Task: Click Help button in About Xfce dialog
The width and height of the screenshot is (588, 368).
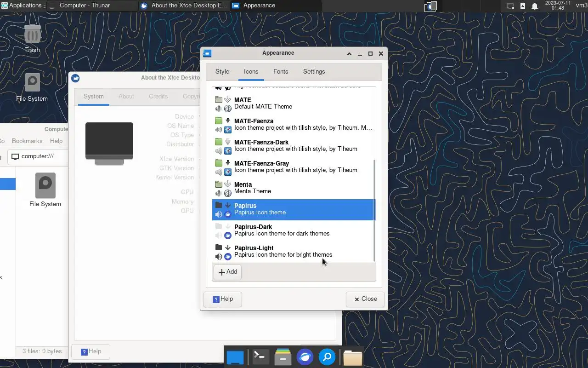Action: click(90, 351)
